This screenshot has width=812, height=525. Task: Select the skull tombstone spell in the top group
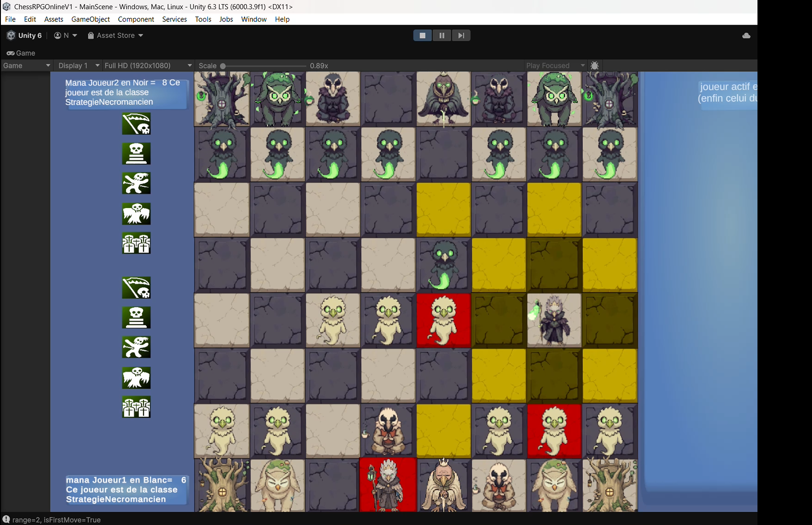pyautogui.click(x=136, y=153)
